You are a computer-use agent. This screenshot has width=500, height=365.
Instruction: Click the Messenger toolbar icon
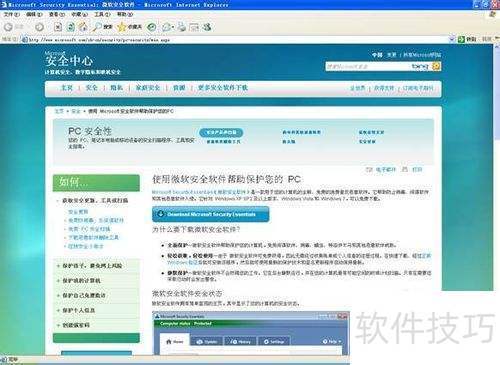pos(207,27)
